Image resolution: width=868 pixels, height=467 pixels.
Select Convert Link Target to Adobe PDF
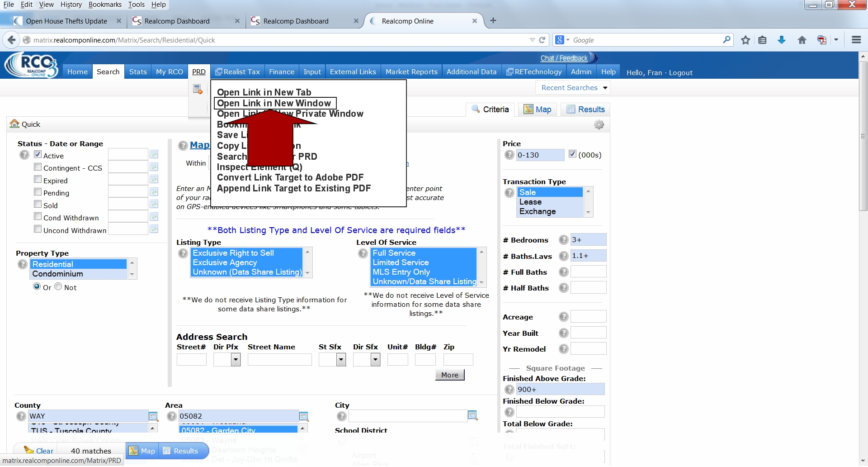tap(290, 177)
